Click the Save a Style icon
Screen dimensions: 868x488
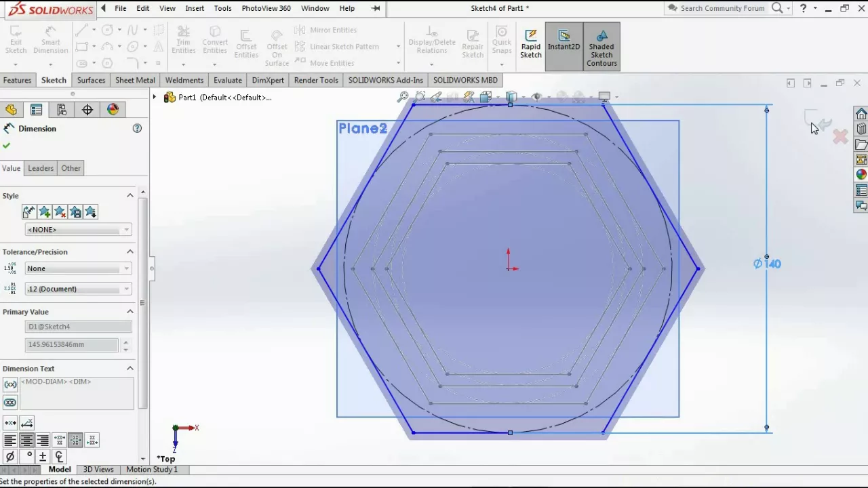pos(75,212)
